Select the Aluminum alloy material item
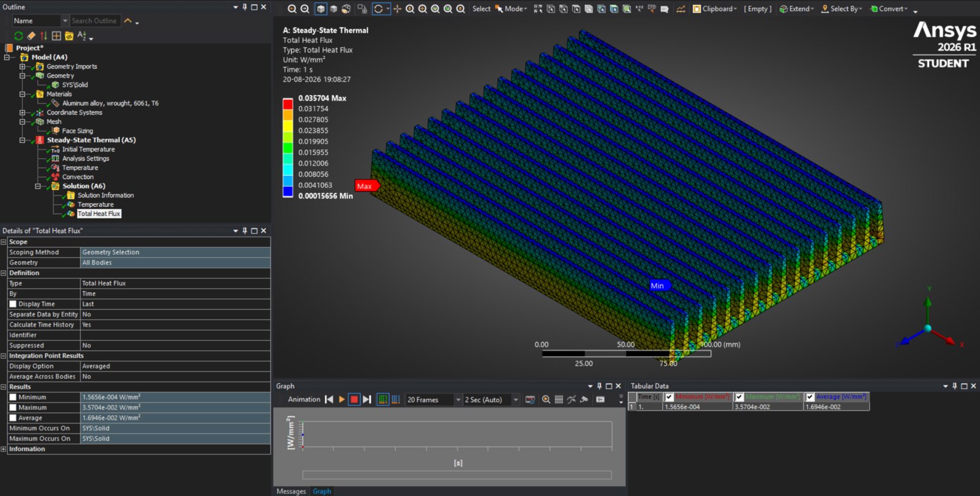The image size is (980, 496). (110, 104)
